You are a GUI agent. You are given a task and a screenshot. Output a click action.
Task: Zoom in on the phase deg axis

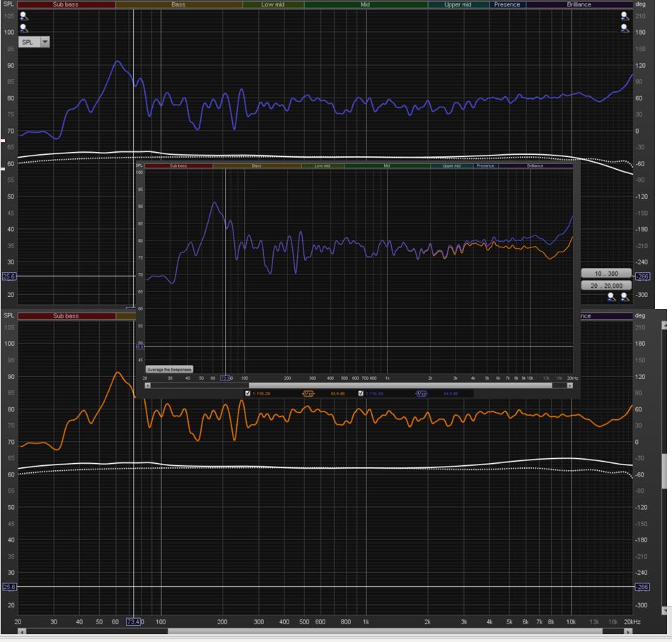(x=624, y=16)
